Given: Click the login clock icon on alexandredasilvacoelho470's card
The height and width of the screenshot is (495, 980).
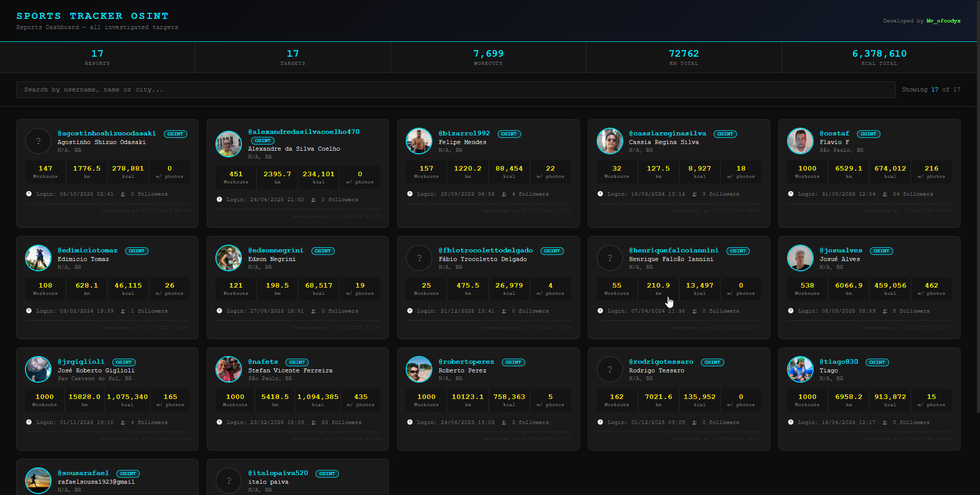Looking at the screenshot, I should pyautogui.click(x=219, y=200).
